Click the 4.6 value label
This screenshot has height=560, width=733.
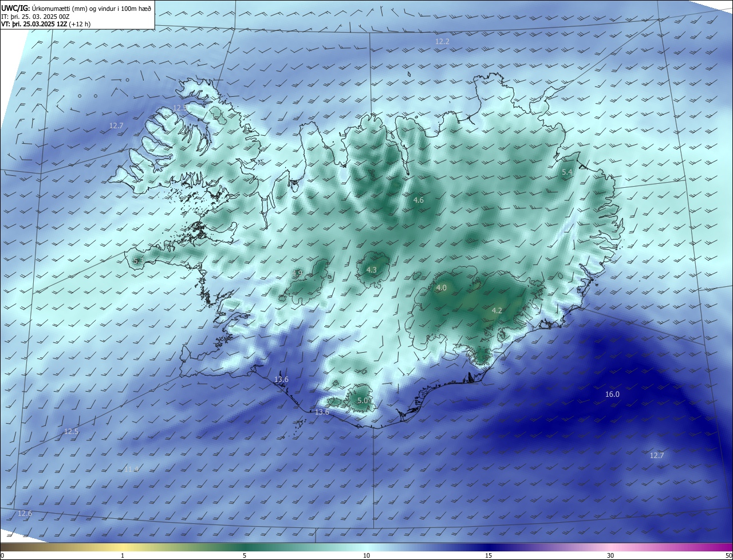[x=419, y=200]
